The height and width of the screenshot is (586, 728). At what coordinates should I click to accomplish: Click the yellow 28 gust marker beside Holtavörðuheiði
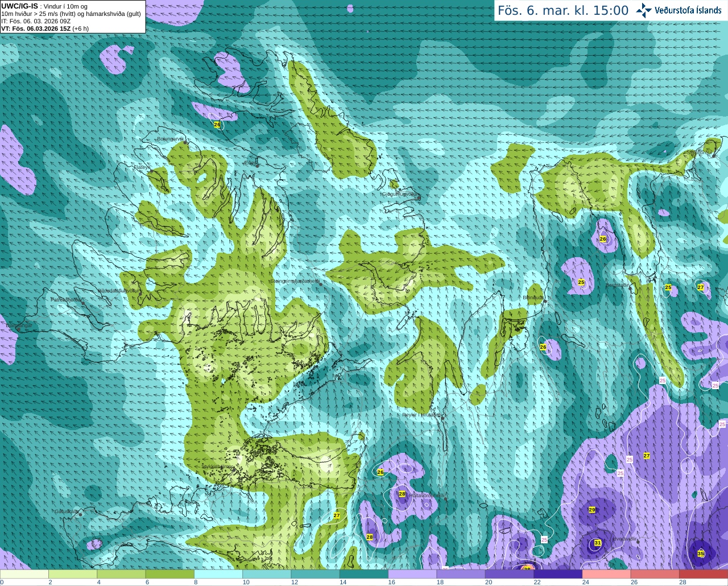[402, 494]
